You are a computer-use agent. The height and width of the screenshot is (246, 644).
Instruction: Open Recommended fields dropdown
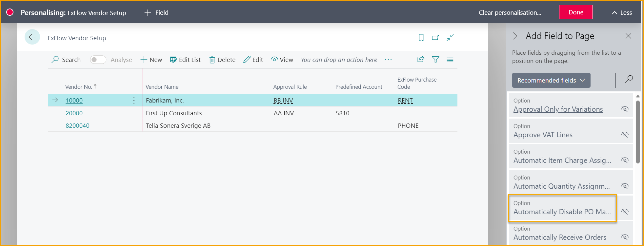coord(551,80)
